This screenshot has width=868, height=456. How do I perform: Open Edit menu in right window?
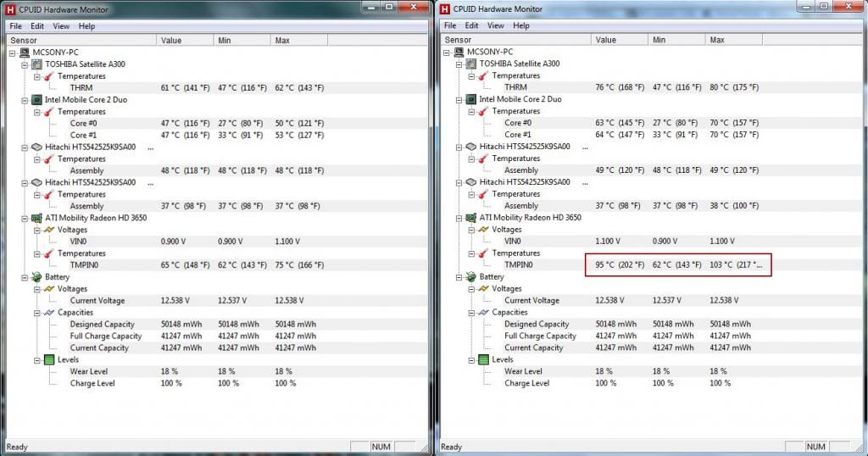coord(471,25)
